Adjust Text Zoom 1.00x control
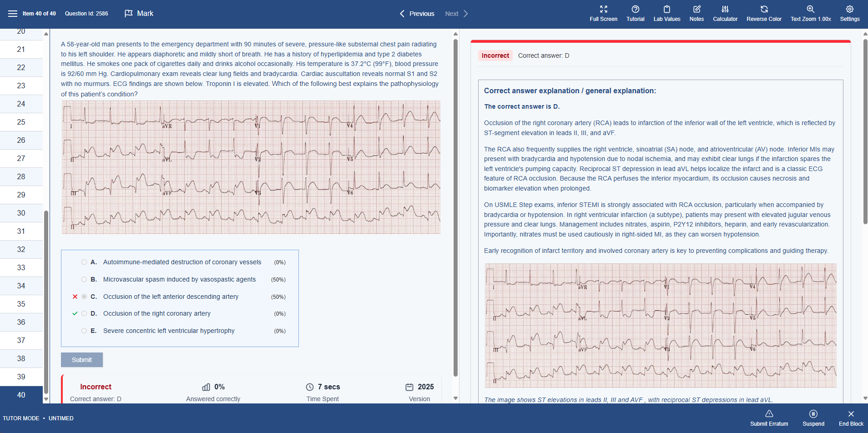868x433 pixels. (x=811, y=14)
